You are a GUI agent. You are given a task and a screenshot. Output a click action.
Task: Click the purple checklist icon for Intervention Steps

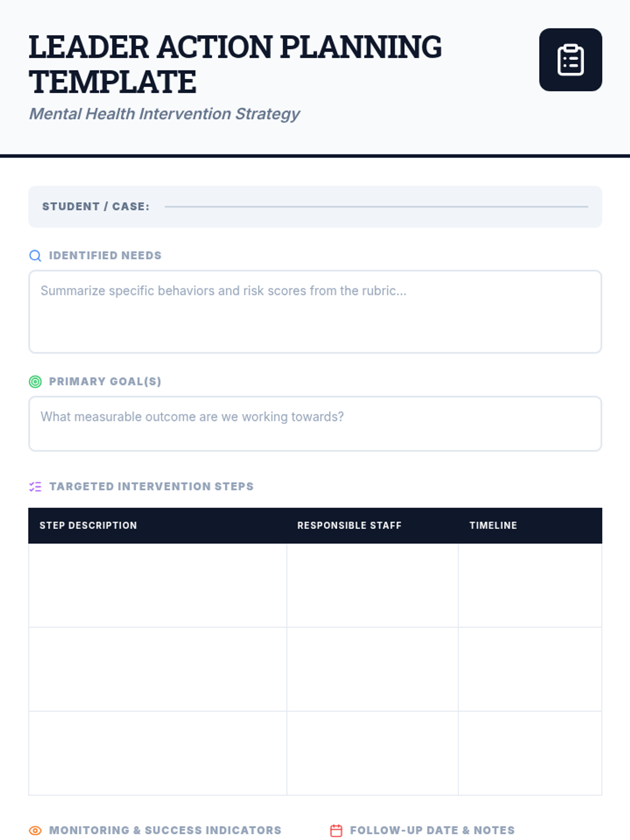35,487
